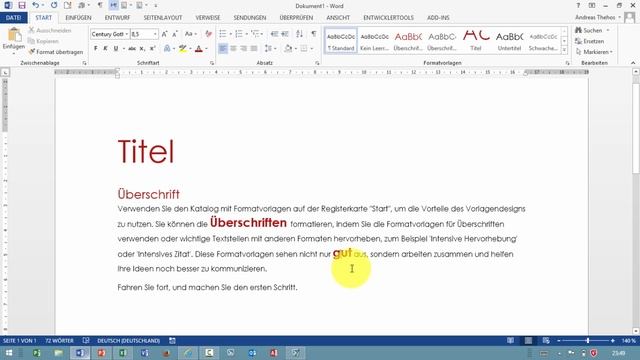Image resolution: width=640 pixels, height=360 pixels.
Task: Open the DATEI tab
Action: coord(13,18)
